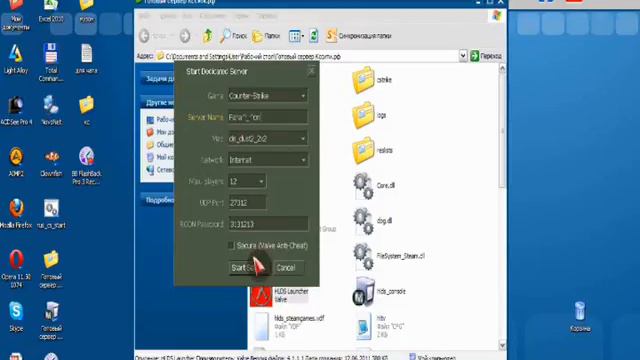
Task: Open the Light Alloy desktop shortcut
Action: (x=16, y=59)
